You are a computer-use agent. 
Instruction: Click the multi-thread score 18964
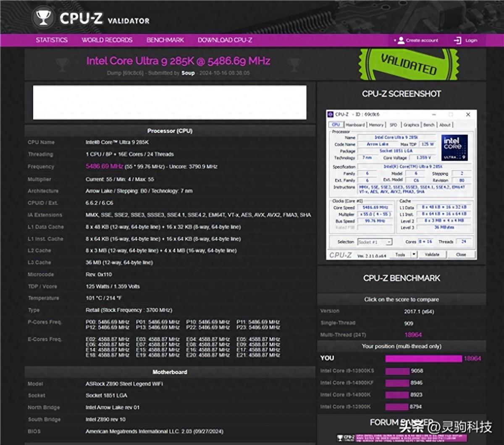(413, 335)
